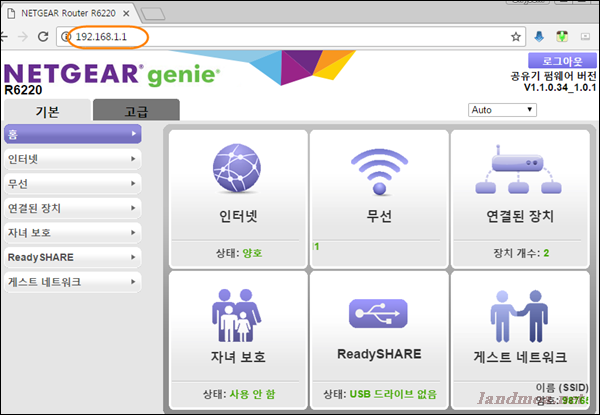Reload the router page
The width and height of the screenshot is (600, 415).
(x=43, y=37)
